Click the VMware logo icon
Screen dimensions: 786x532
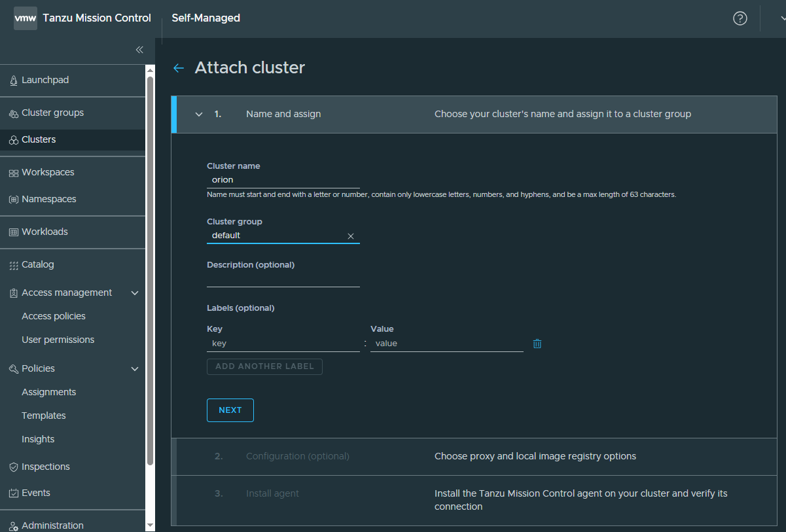tap(26, 18)
